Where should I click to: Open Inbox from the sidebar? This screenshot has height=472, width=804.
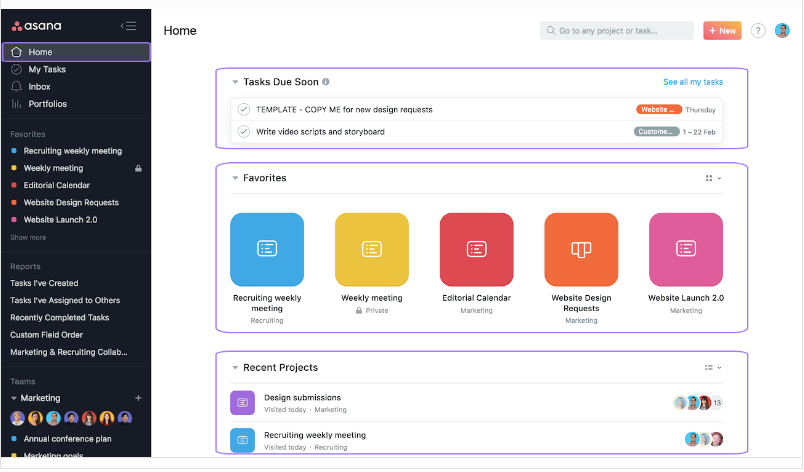[x=39, y=87]
